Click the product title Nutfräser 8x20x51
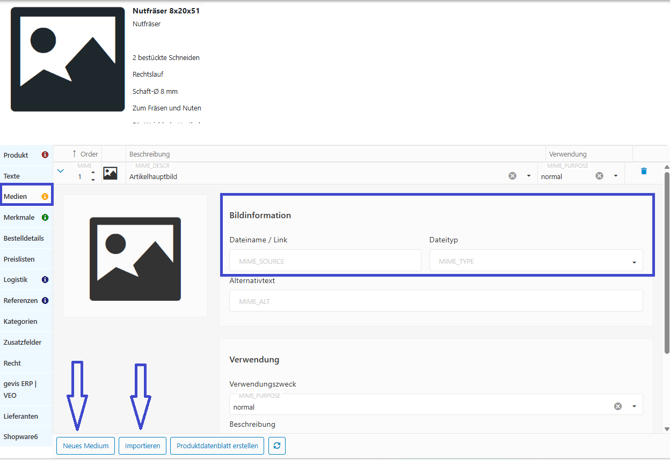Screen dimensions: 670x460 (x=166, y=11)
